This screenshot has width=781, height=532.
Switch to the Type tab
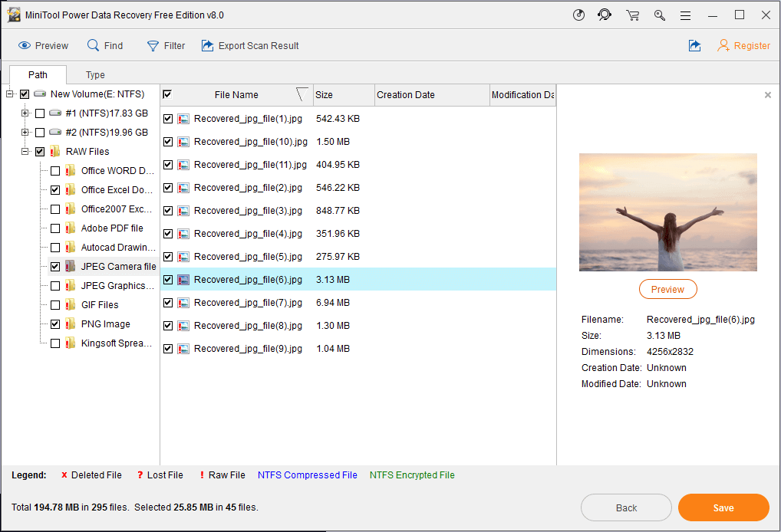[95, 75]
